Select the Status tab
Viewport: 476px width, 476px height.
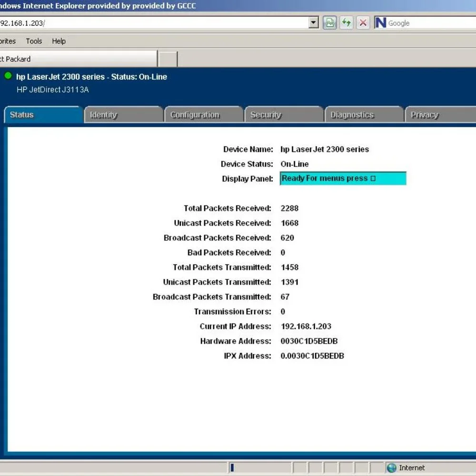pyautogui.click(x=43, y=115)
